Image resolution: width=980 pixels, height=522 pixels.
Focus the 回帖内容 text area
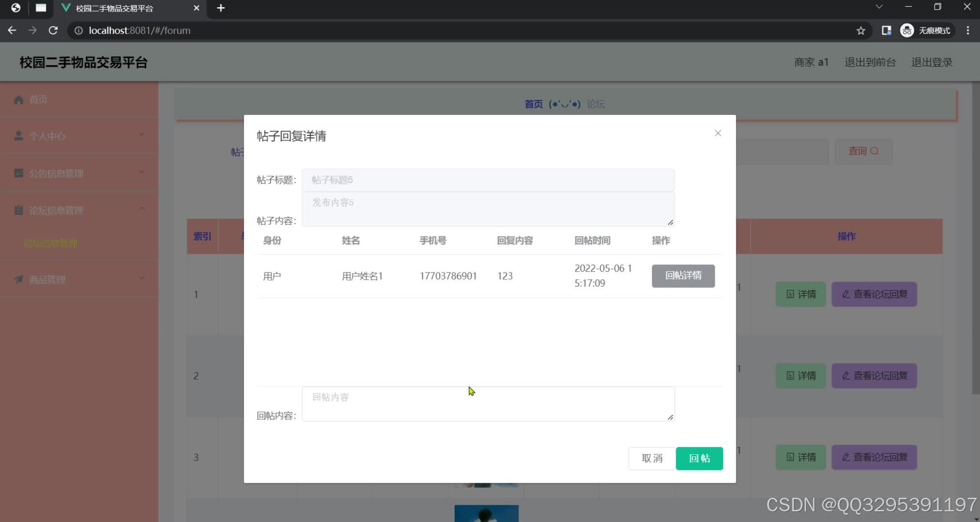488,404
